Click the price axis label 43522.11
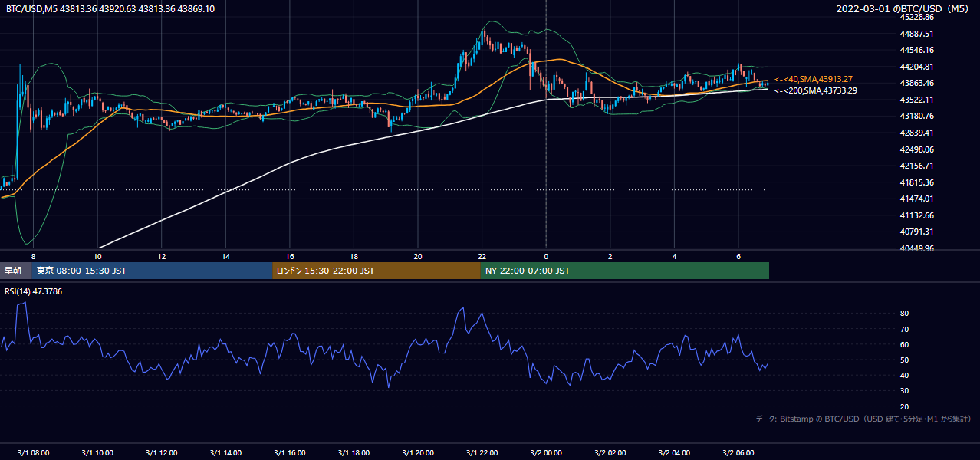980x460 pixels. [916, 100]
